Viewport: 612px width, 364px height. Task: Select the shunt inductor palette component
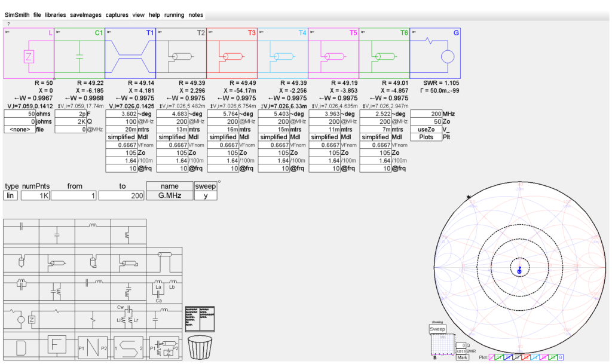(x=128, y=232)
